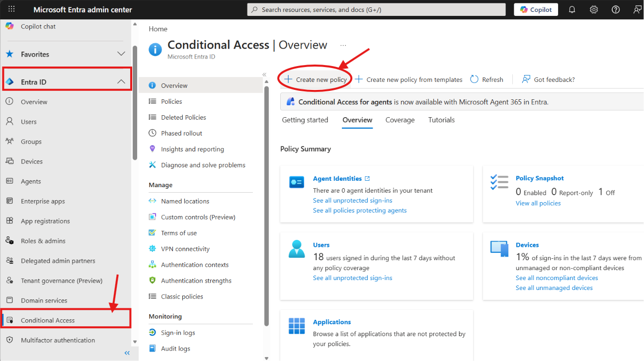The height and width of the screenshot is (361, 644).
Task: Click the Policies list icon
Action: point(153,101)
